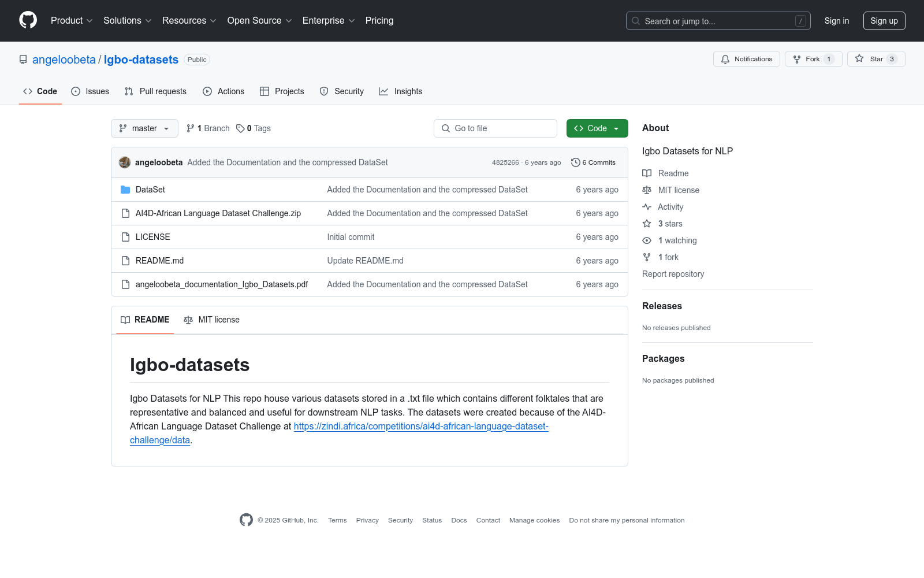Open angeloobeta_documentation_Igbo_Datasets.pdf file
The image size is (924, 578).
pyautogui.click(x=222, y=284)
